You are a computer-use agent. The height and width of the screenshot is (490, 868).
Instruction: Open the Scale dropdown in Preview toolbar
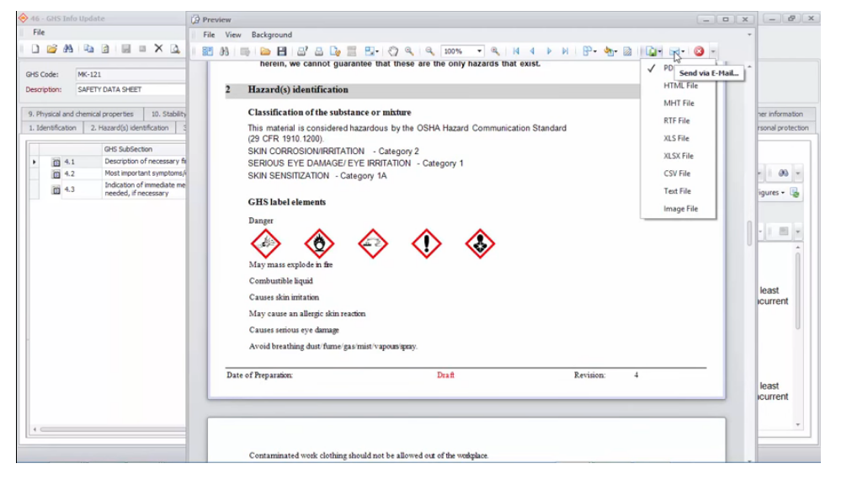372,51
